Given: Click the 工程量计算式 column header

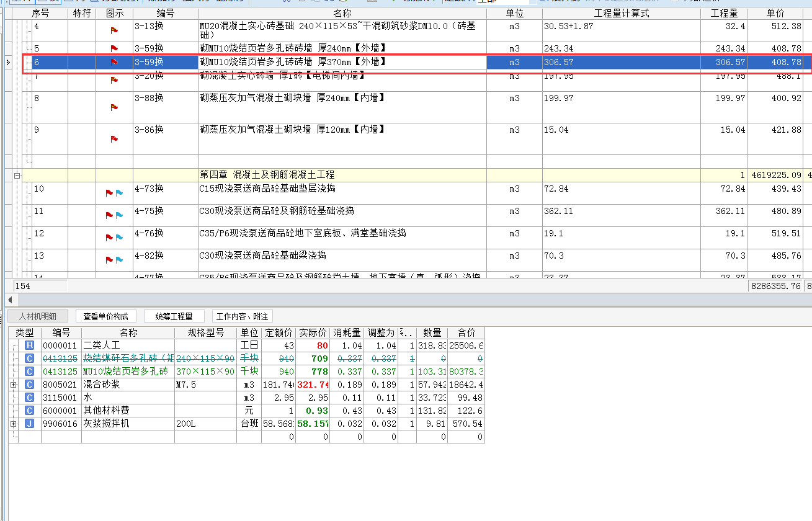Looking at the screenshot, I should pyautogui.click(x=622, y=13).
